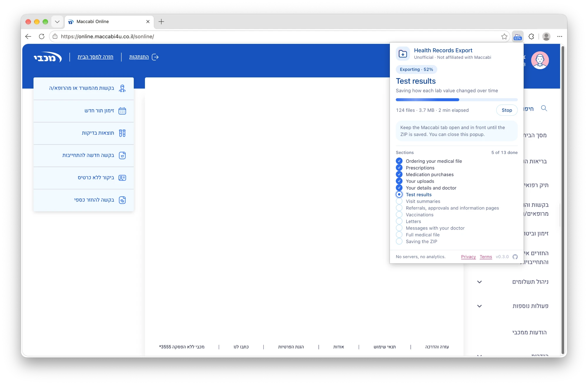Click the download icon in Health Records Export header
The width and height of the screenshot is (588, 385).
pyautogui.click(x=403, y=54)
